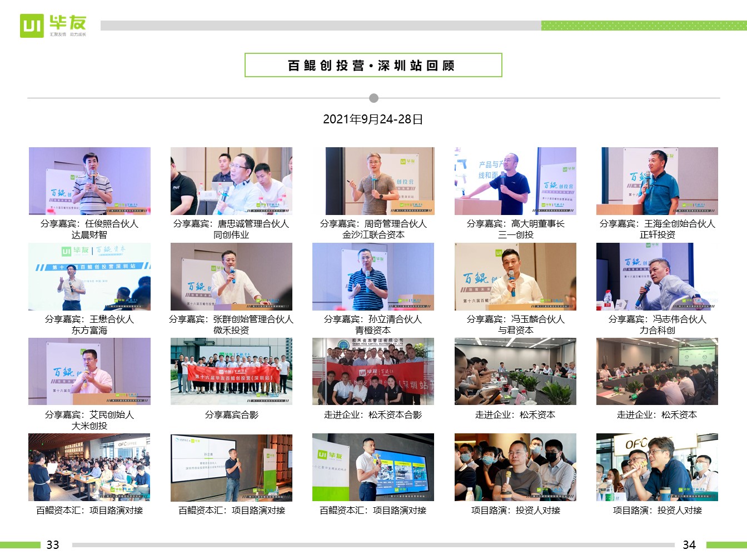Open photo of speaker 周奇 from 金沙江联合资本
This screenshot has width=747, height=560.
pos(373,181)
